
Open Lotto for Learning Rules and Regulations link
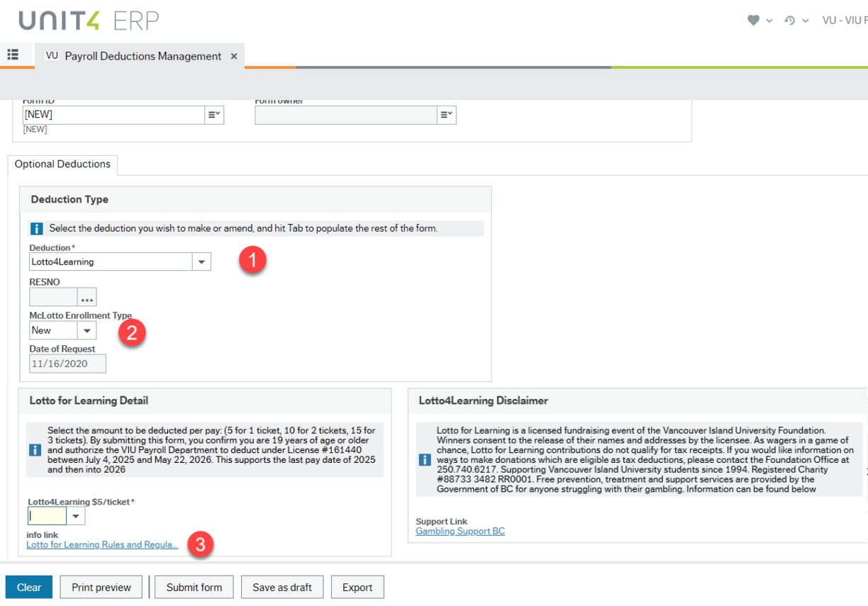coord(102,545)
